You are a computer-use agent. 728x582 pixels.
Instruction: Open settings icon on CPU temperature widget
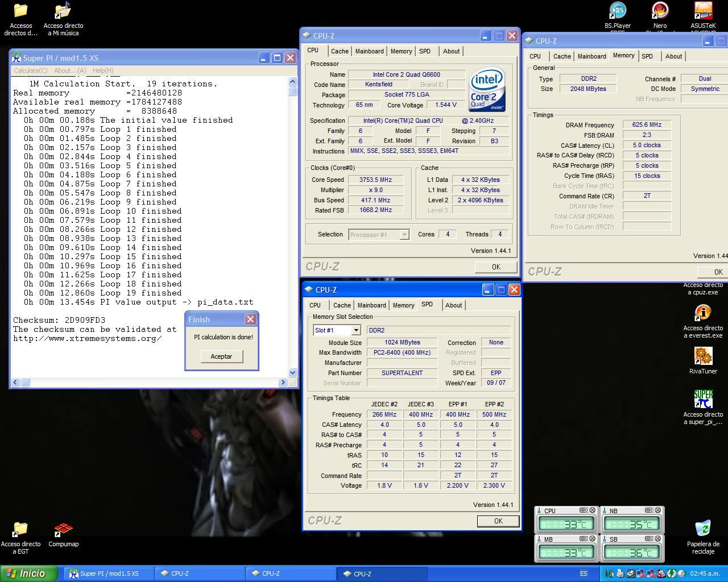click(x=584, y=510)
